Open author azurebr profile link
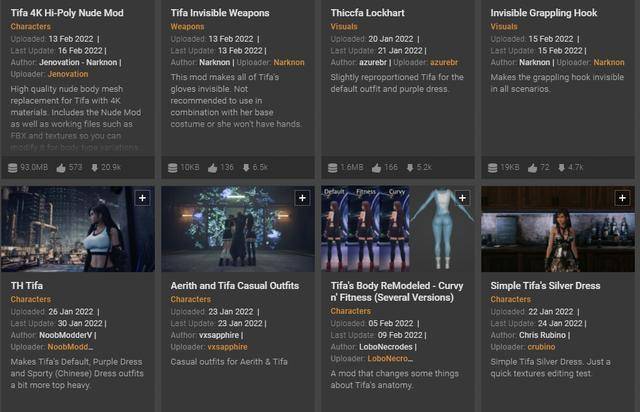Screen dimensions: 640x412 pyautogui.click(x=373, y=62)
